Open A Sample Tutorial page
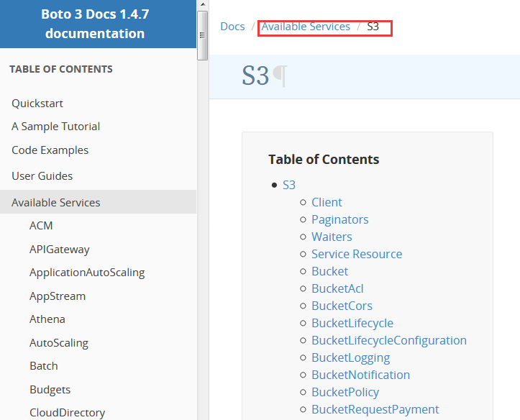This screenshot has height=420, width=520. click(55, 127)
